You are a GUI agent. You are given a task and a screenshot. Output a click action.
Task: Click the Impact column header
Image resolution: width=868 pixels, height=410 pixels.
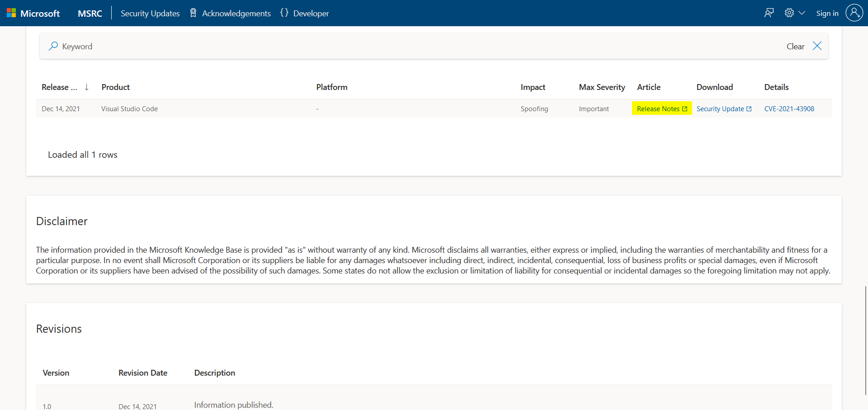(x=533, y=87)
